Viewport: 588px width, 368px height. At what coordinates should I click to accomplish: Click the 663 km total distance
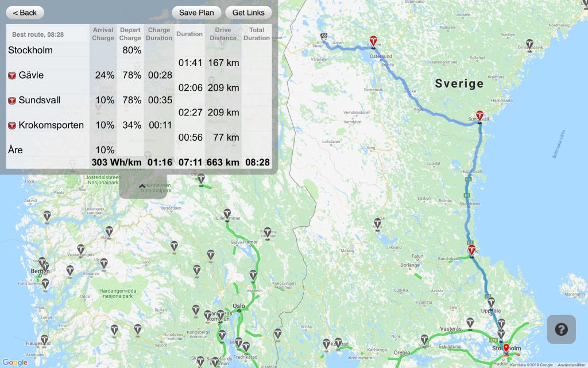click(x=223, y=162)
